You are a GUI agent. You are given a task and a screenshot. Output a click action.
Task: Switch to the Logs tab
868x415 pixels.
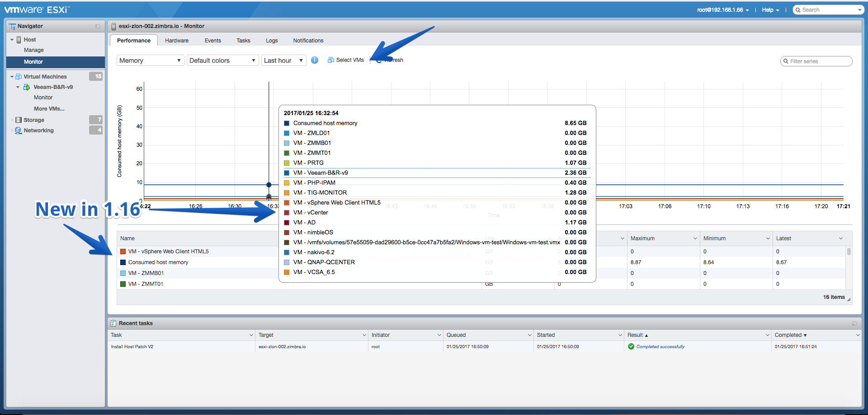click(x=272, y=41)
